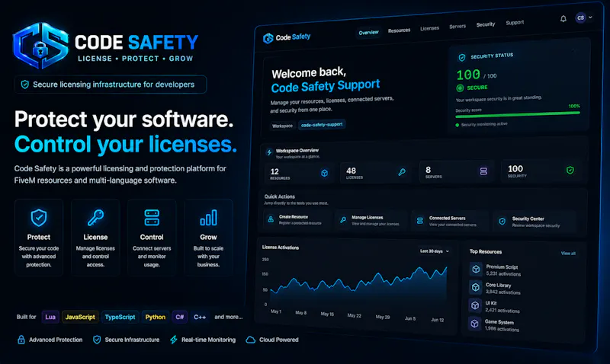Click View all in Top Resources

(568, 254)
